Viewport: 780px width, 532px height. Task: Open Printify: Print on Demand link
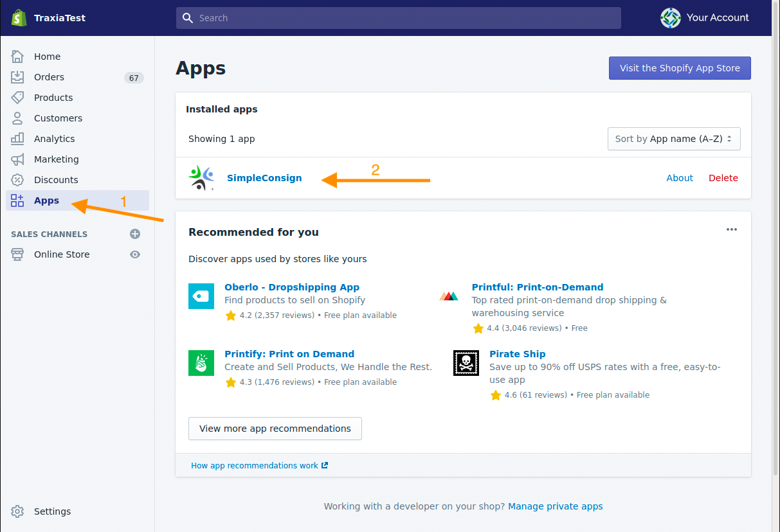(289, 354)
